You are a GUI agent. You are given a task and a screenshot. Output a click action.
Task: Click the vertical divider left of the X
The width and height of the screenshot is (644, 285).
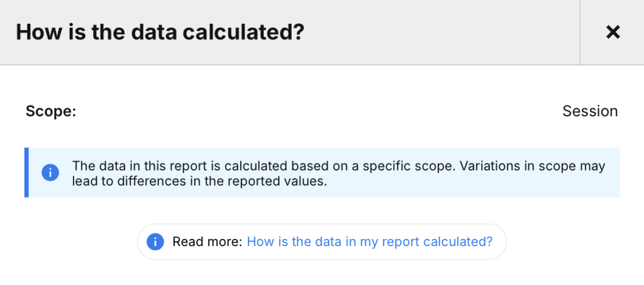[x=580, y=32]
